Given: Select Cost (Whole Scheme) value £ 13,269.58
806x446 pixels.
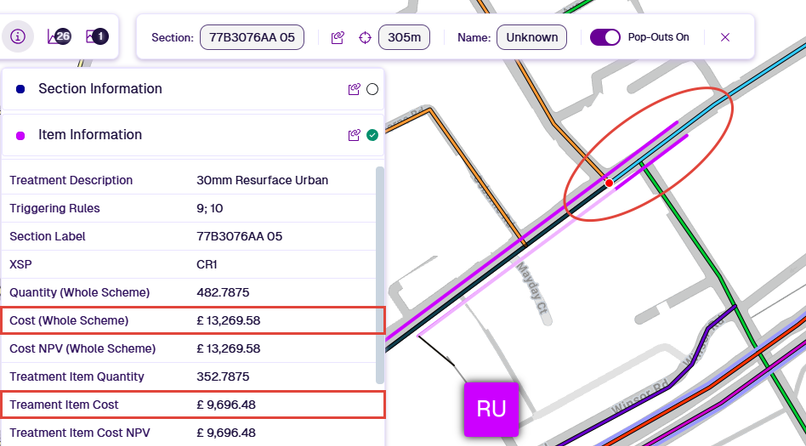Looking at the screenshot, I should click(x=228, y=321).
